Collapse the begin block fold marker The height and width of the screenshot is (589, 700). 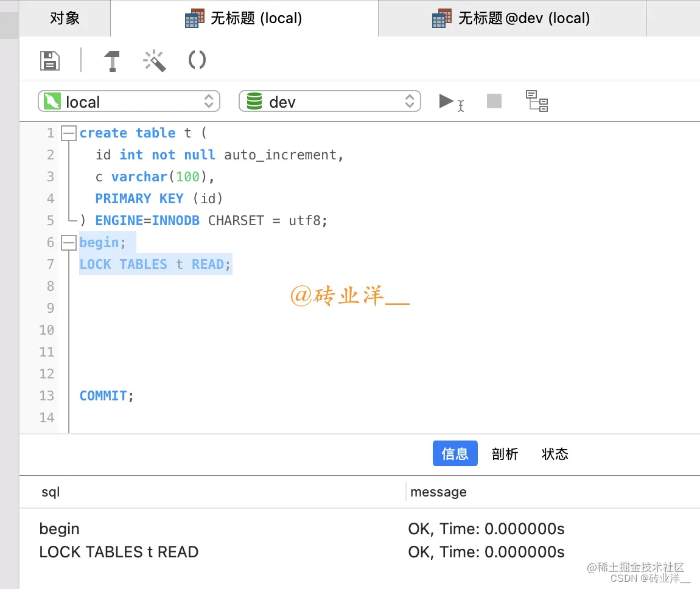pyautogui.click(x=68, y=243)
